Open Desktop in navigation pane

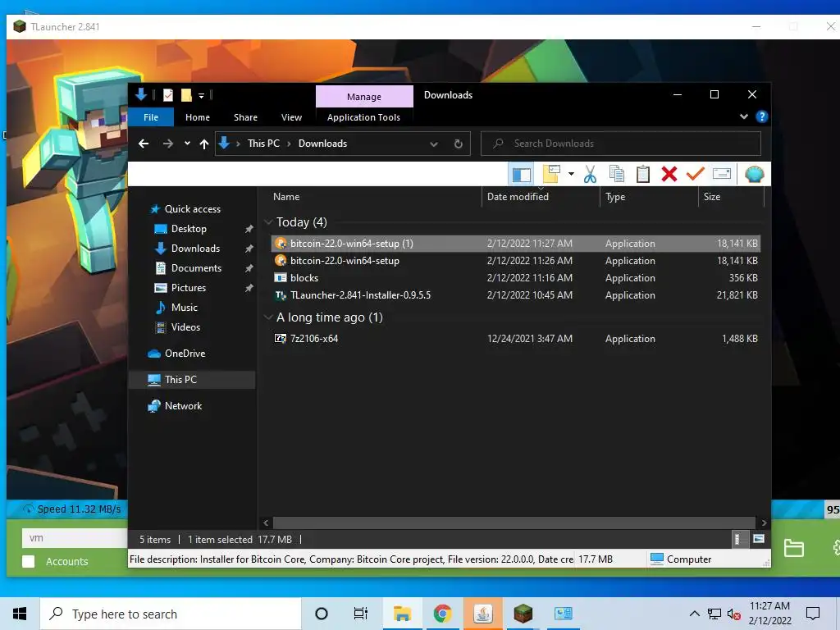(189, 229)
